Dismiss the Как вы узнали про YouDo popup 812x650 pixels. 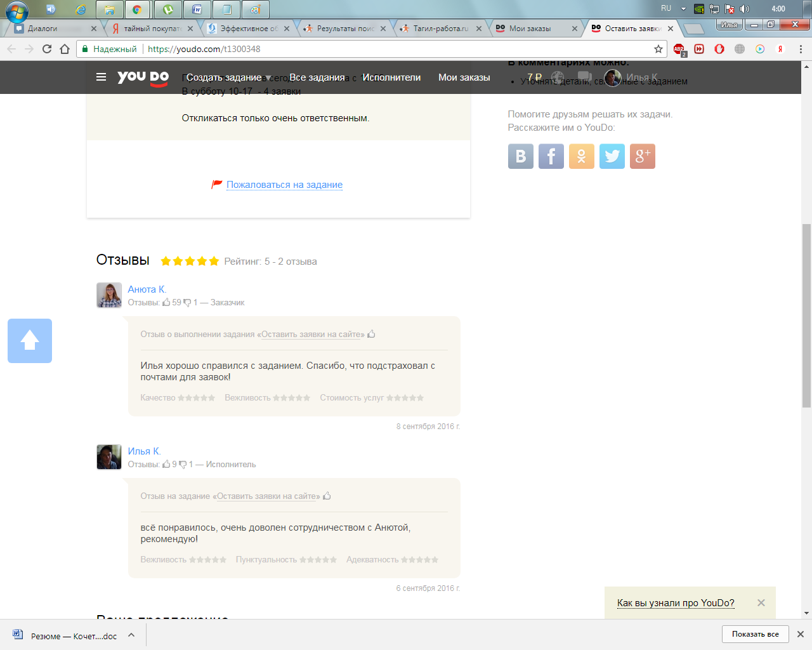click(761, 603)
